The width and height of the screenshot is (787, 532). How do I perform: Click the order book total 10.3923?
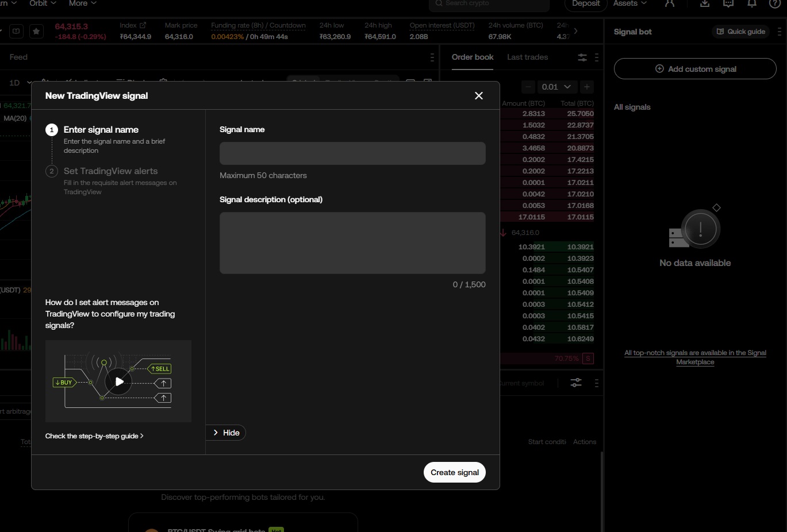tap(580, 259)
